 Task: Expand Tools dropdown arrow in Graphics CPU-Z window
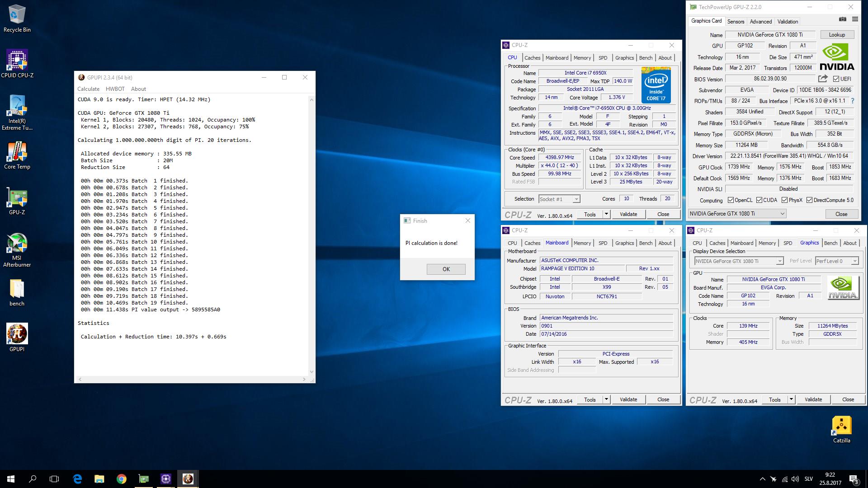point(791,399)
